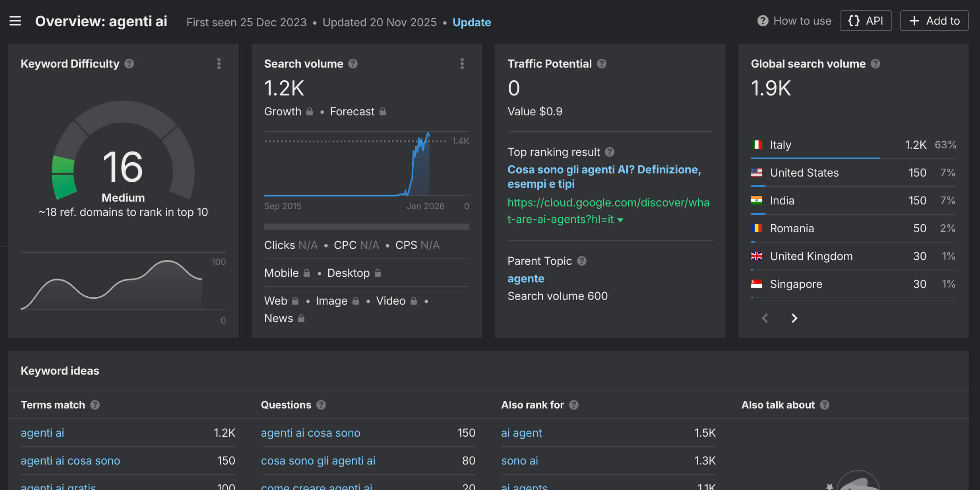Click the Search volume help icon

pos(353,64)
